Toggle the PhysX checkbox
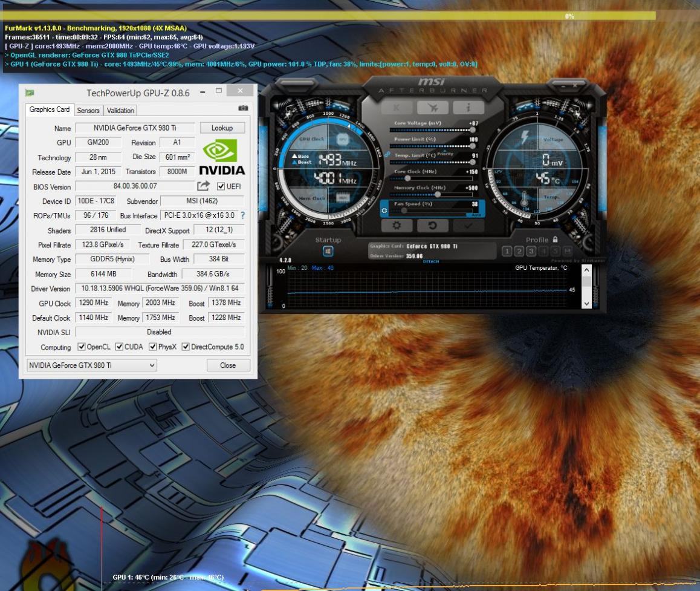700x591 pixels. pos(153,347)
